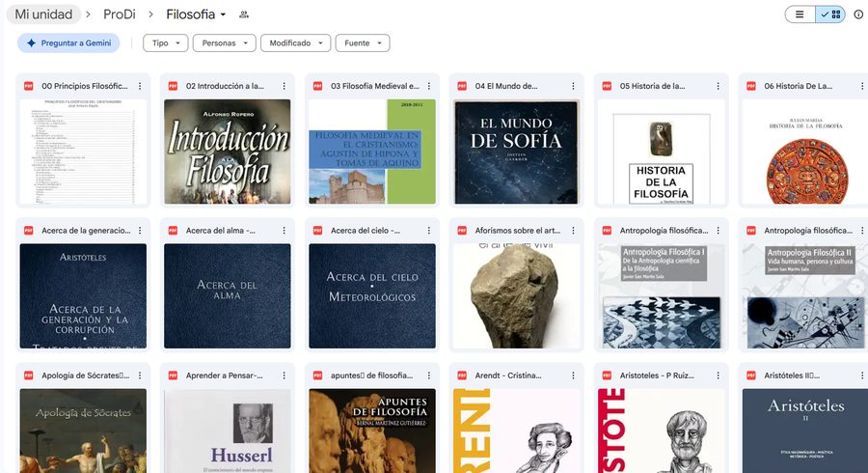Open options menu for Acerca del alma file
Viewport: 868px width, 473px height.
284,231
